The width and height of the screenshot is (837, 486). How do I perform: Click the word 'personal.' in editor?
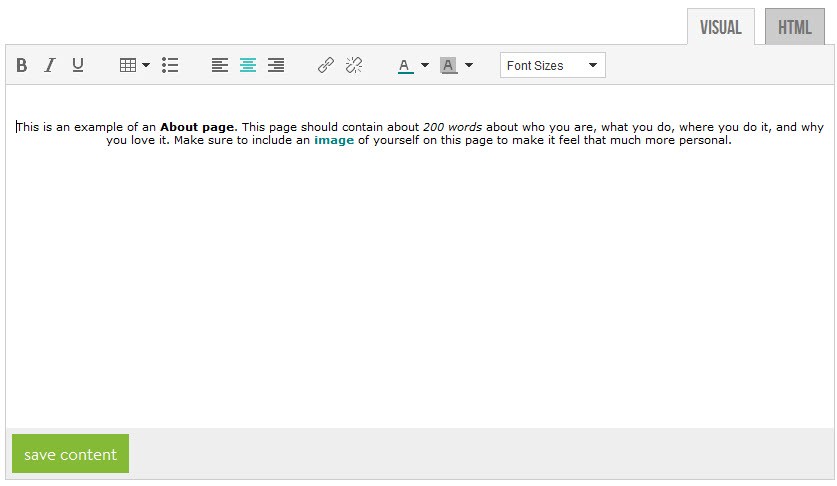(705, 140)
